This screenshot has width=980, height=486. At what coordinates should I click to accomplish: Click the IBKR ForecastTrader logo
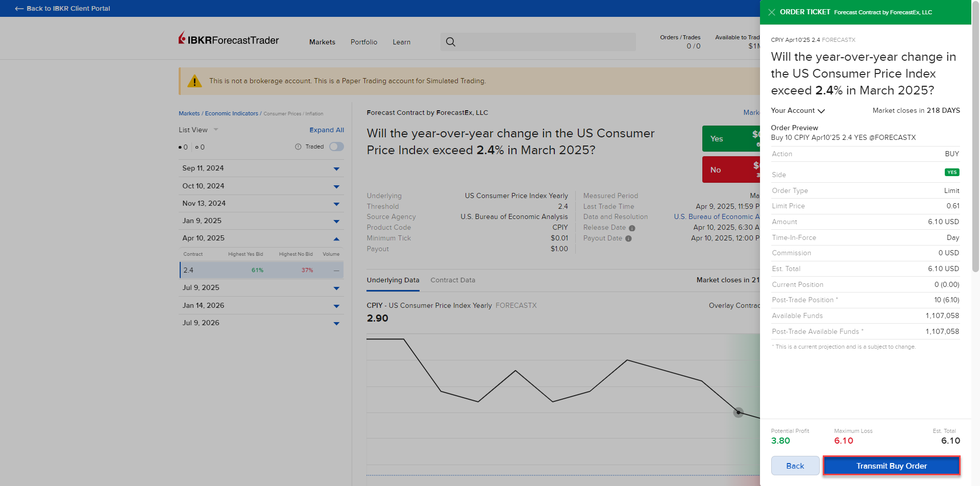click(x=229, y=39)
